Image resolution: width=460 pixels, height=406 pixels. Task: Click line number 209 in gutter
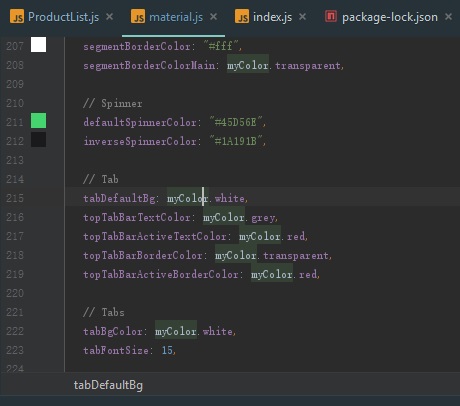[x=15, y=84]
